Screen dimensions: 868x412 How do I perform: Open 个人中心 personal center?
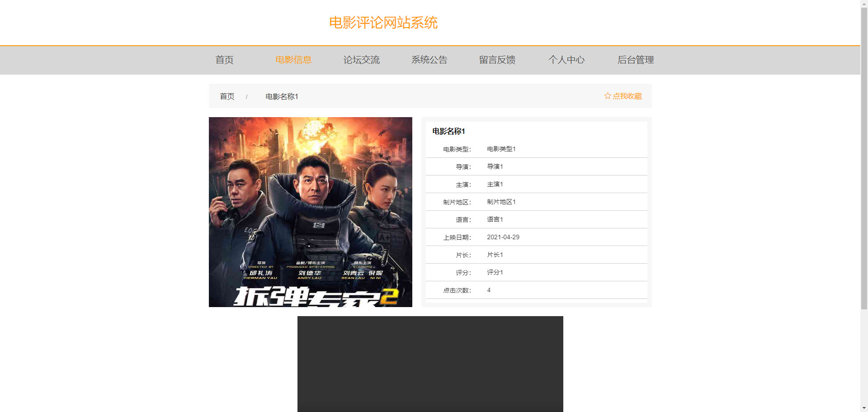point(566,60)
